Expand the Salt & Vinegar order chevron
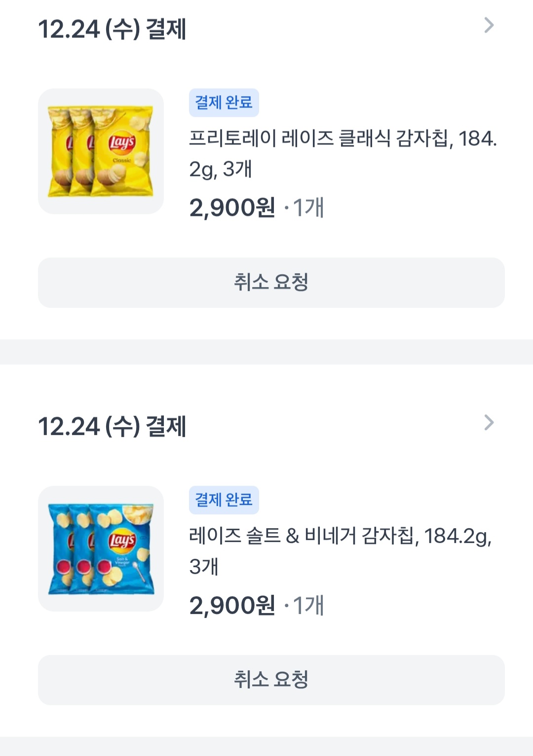Image resolution: width=533 pixels, height=756 pixels. click(x=489, y=423)
